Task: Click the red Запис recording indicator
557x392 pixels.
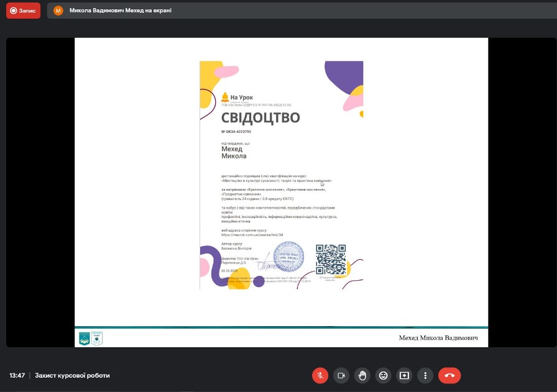Action: (x=23, y=11)
